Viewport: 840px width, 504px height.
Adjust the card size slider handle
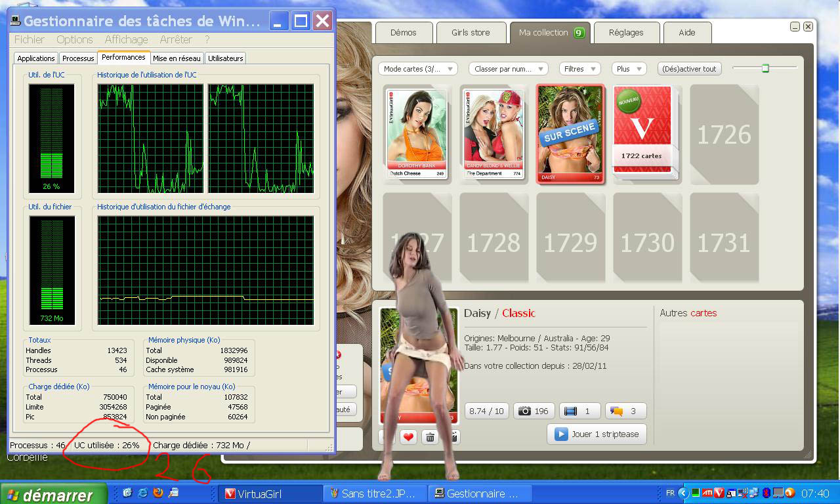pos(765,68)
